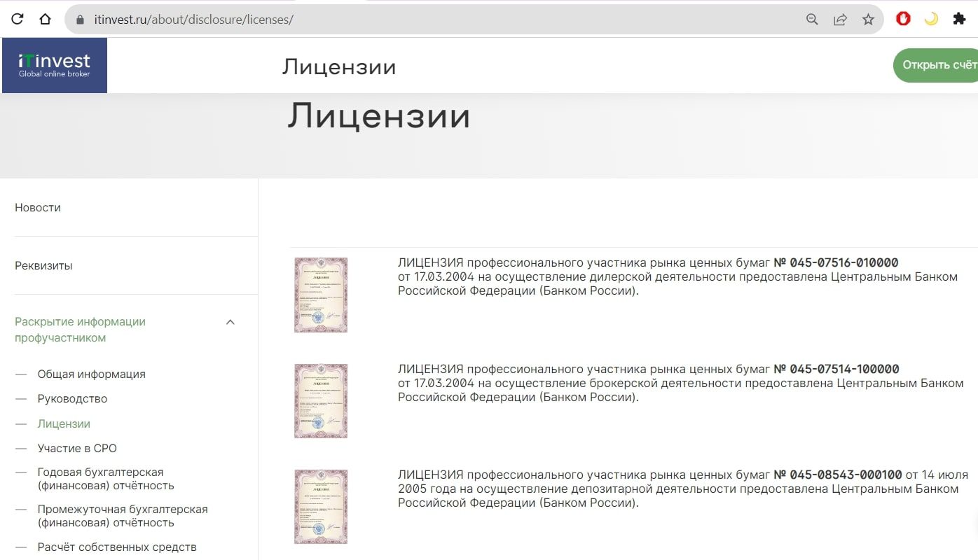Select Раскрытие информации профучастником section
The image size is (978, 560).
(80, 330)
